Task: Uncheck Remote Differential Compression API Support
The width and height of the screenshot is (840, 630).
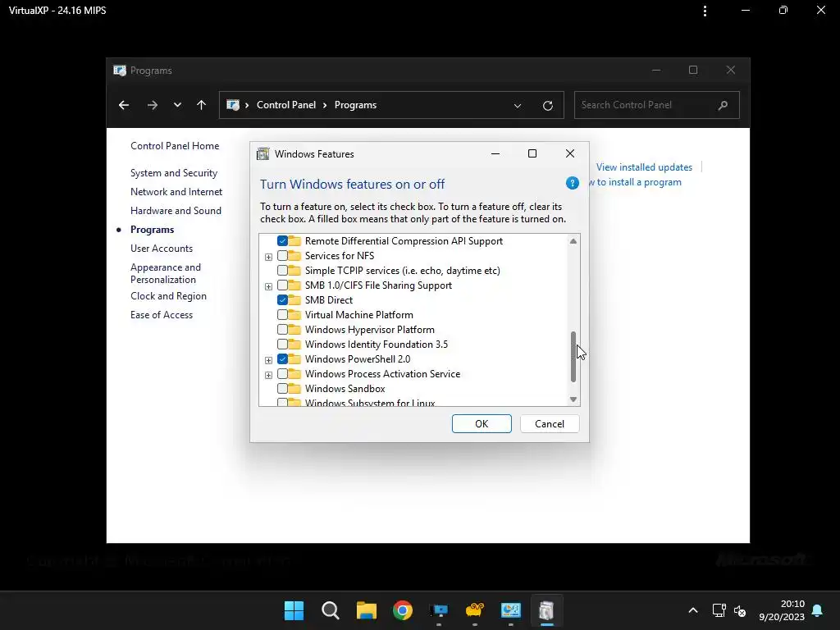Action: point(282,241)
